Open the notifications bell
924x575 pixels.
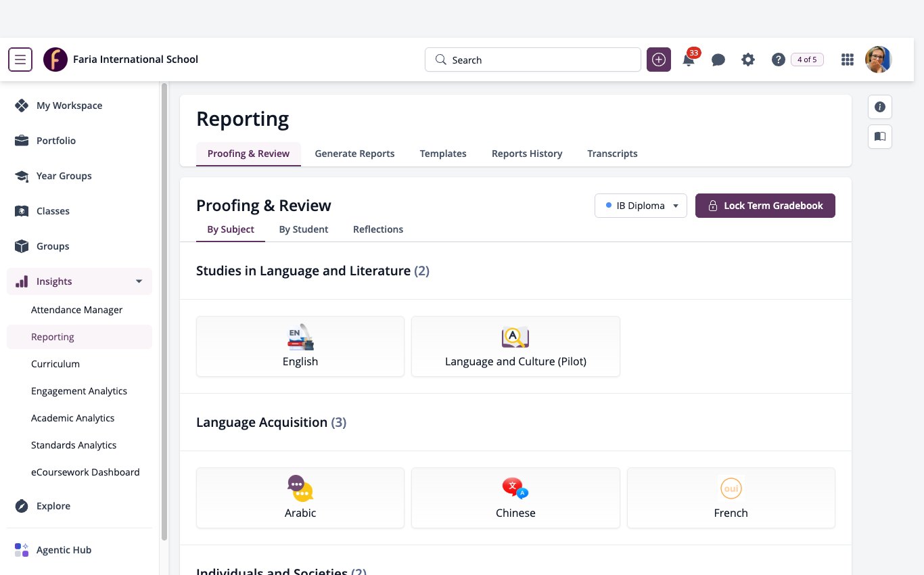689,60
